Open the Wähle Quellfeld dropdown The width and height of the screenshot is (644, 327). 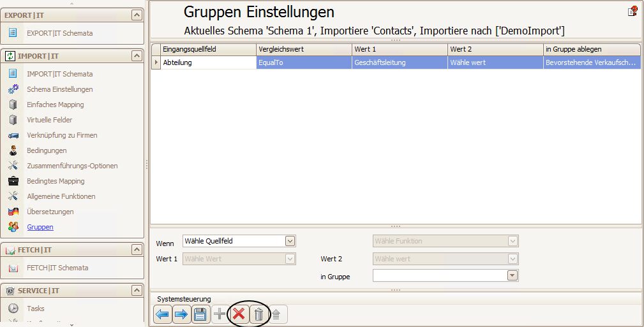290,241
